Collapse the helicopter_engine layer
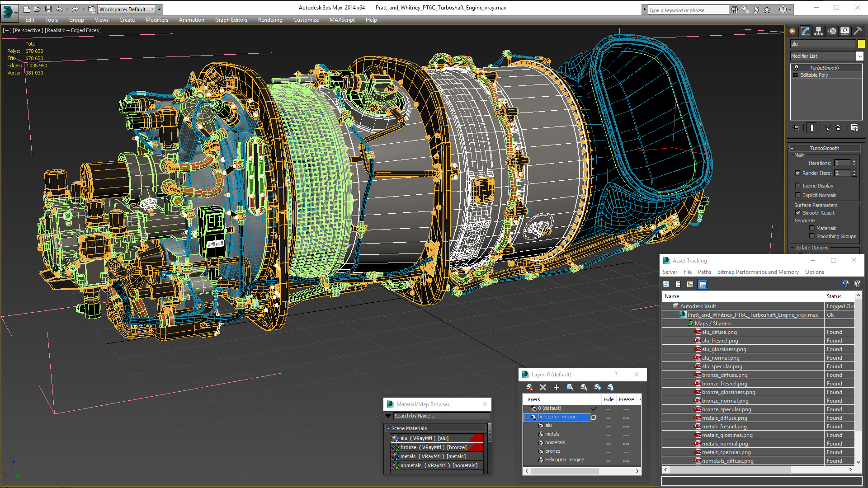Screen dimensions: 868x488 [527, 417]
